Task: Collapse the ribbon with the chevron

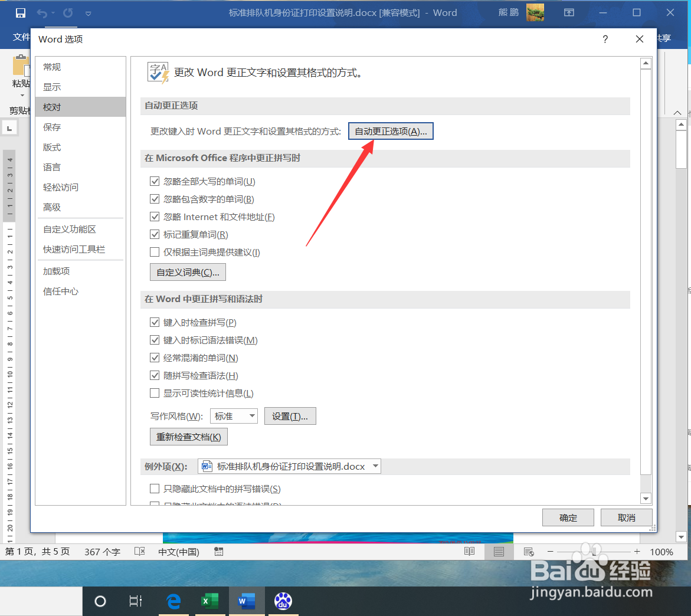Action: (x=677, y=113)
